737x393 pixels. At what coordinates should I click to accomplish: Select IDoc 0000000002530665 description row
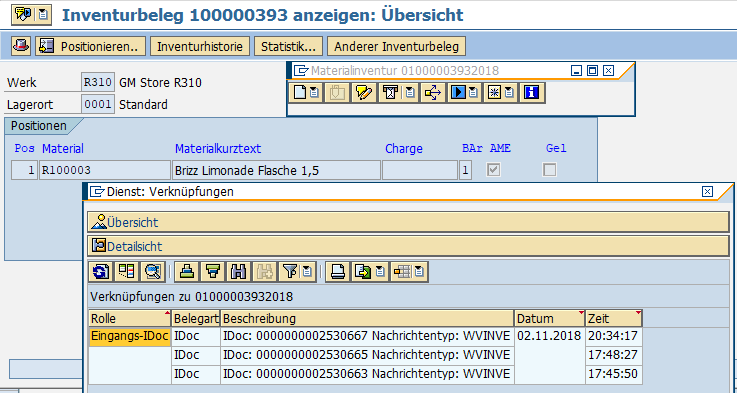[x=367, y=355]
